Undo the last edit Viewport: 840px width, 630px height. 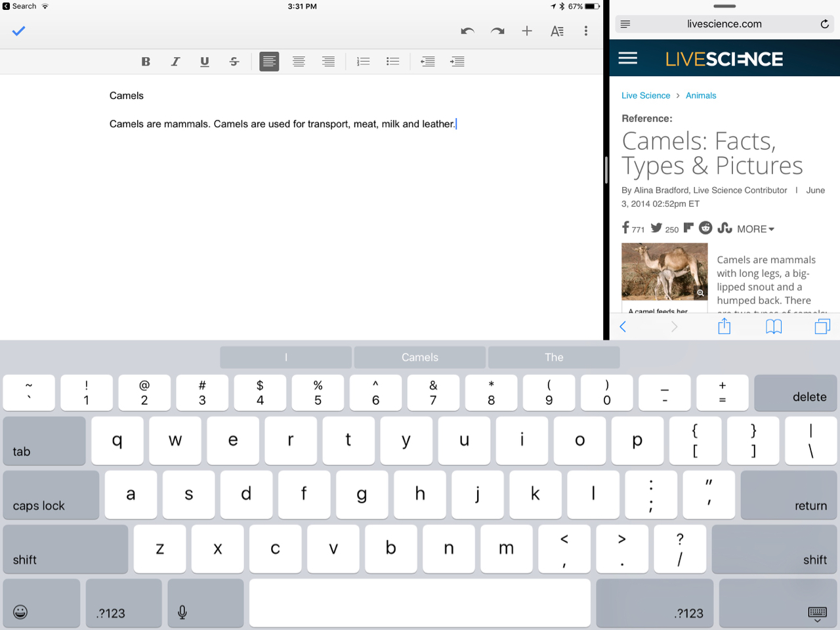467,31
